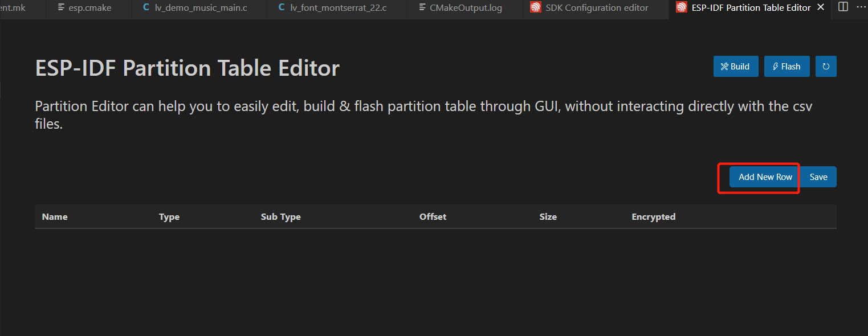Click the Build button

click(735, 66)
